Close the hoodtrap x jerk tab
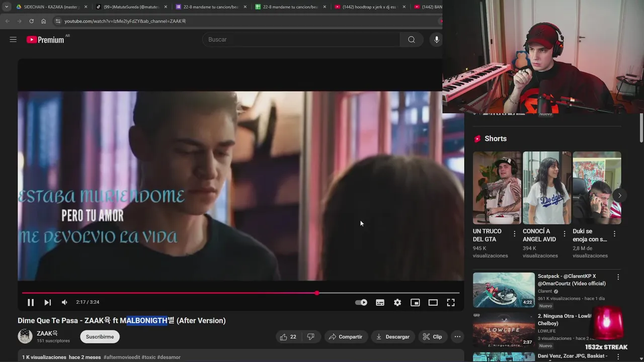644x362 pixels. pos(404,7)
